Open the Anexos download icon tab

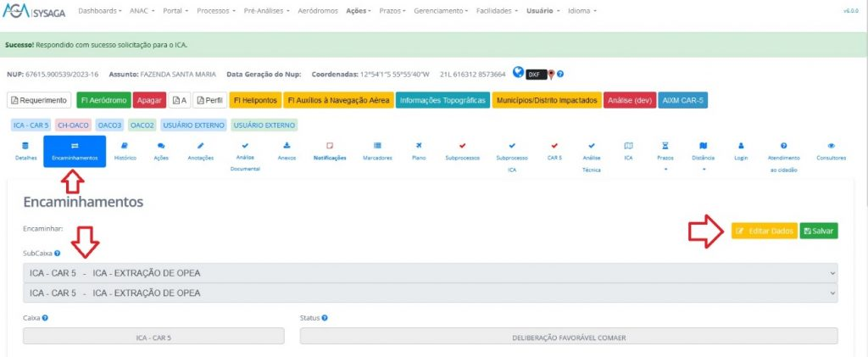(287, 150)
